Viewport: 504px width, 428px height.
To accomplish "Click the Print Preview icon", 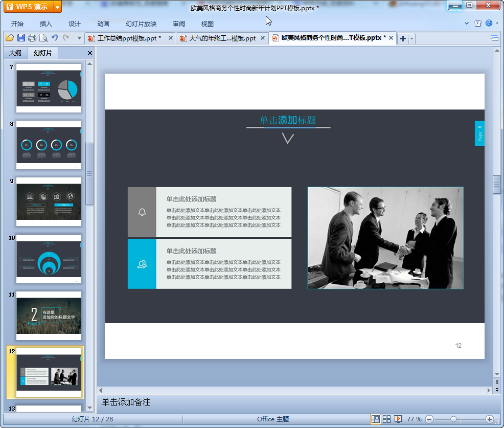I will (43, 38).
